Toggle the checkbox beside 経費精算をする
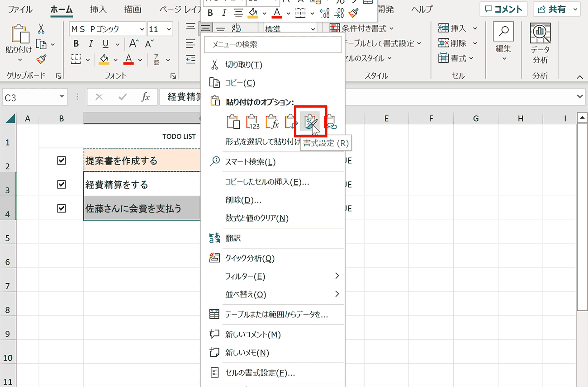This screenshot has width=588, height=387. [x=62, y=184]
